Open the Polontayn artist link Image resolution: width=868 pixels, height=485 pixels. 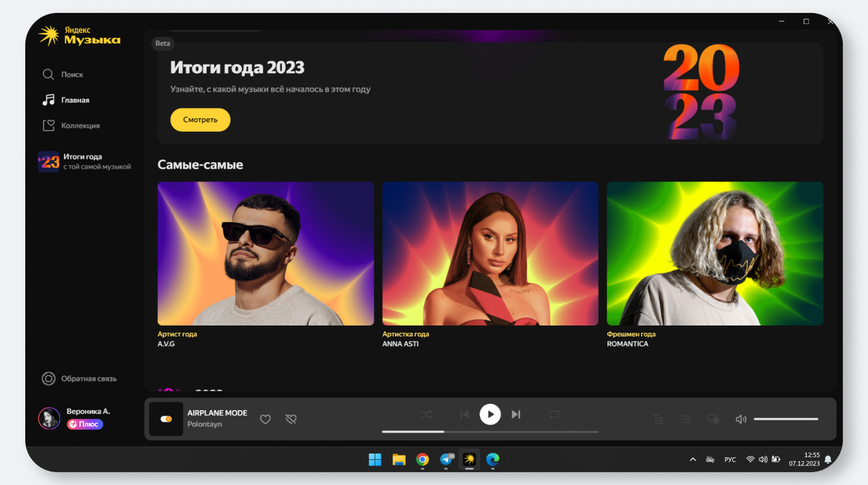(x=204, y=424)
